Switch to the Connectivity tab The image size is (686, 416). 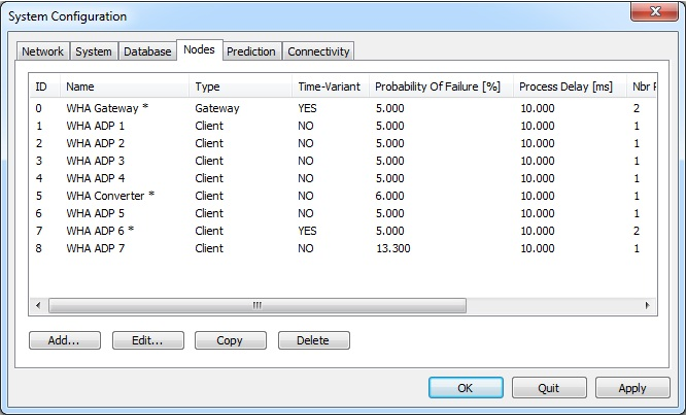318,52
